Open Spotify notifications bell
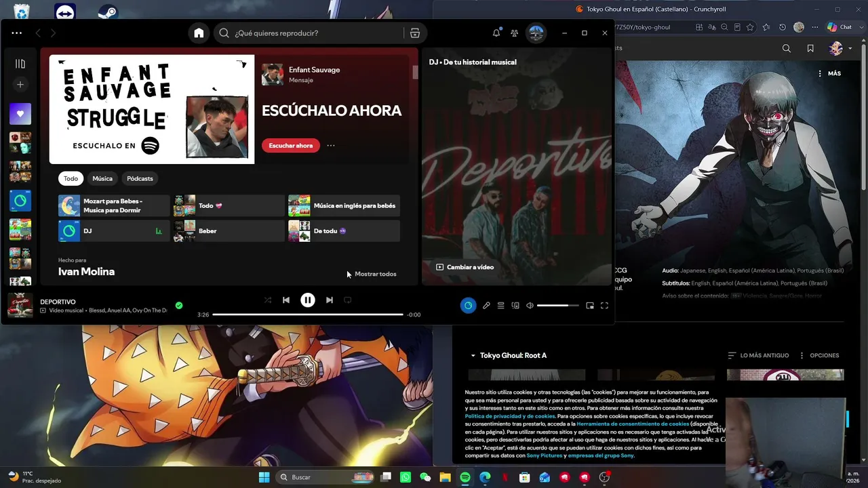 (496, 33)
